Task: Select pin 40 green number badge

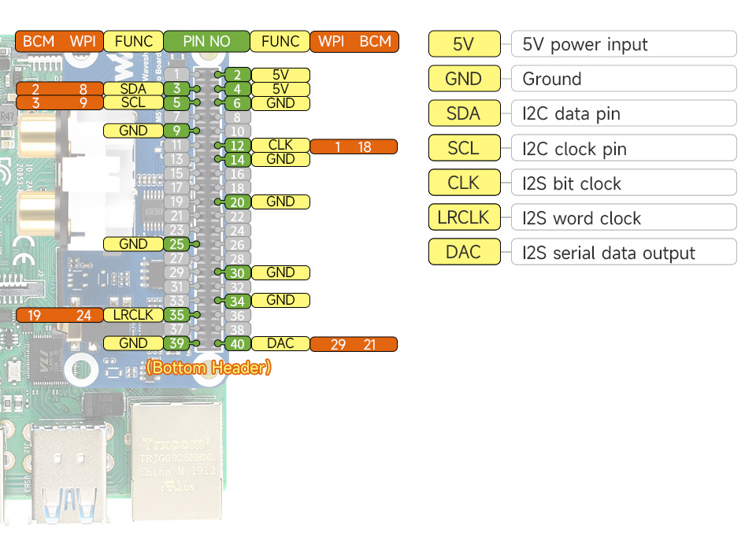Action: [x=237, y=343]
